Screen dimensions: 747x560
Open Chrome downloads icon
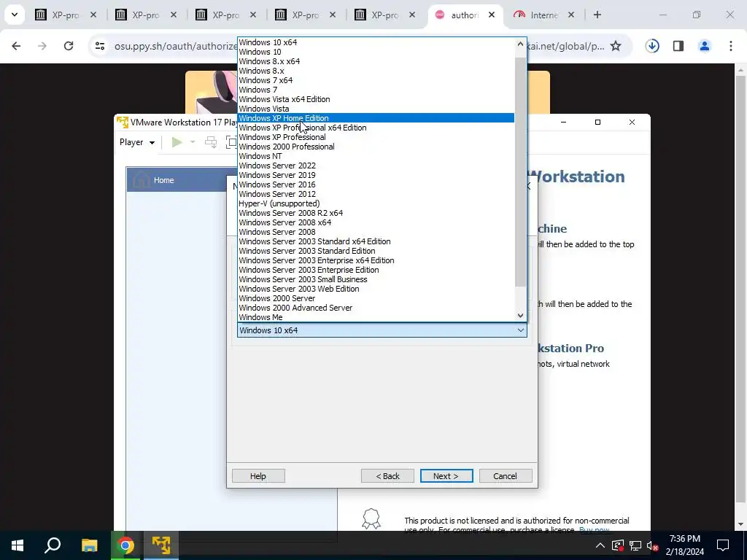652,46
